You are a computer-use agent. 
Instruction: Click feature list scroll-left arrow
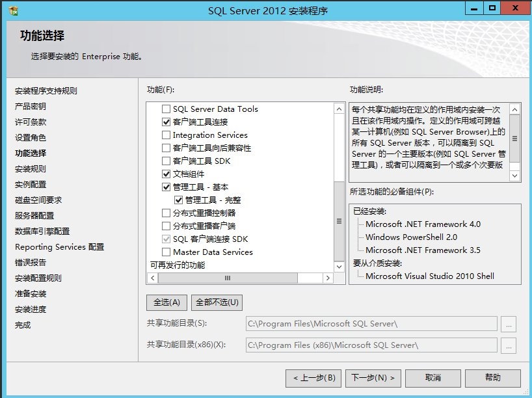coord(153,278)
